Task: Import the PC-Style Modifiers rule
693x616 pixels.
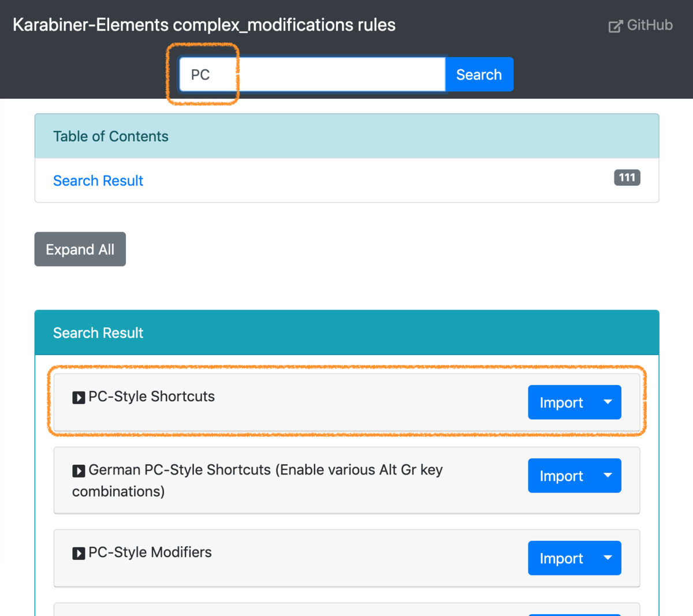Action: pyautogui.click(x=561, y=558)
